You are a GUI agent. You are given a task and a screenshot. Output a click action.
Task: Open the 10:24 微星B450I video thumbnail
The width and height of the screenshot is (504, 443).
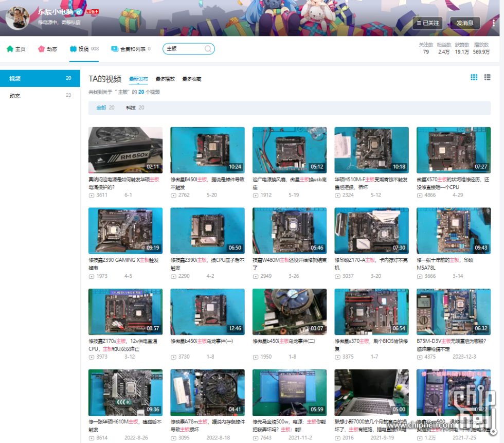207,150
